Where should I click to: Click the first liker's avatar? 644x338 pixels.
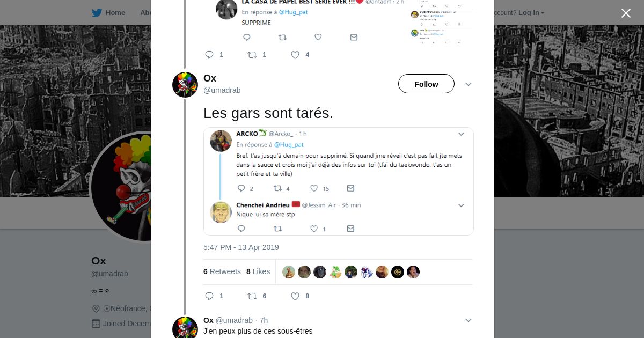click(x=289, y=272)
